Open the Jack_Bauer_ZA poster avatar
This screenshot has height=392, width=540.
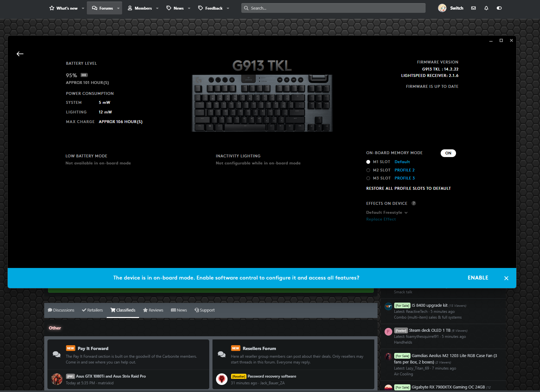tap(222, 379)
